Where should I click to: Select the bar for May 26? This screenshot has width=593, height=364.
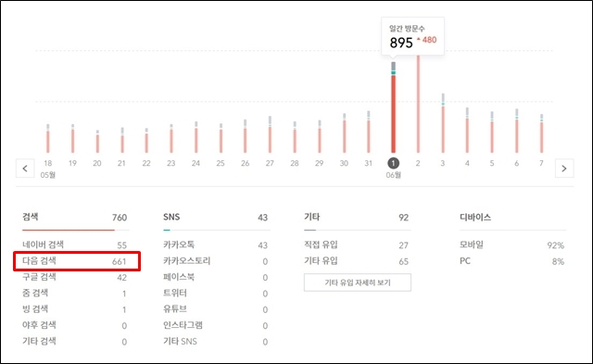pos(245,136)
